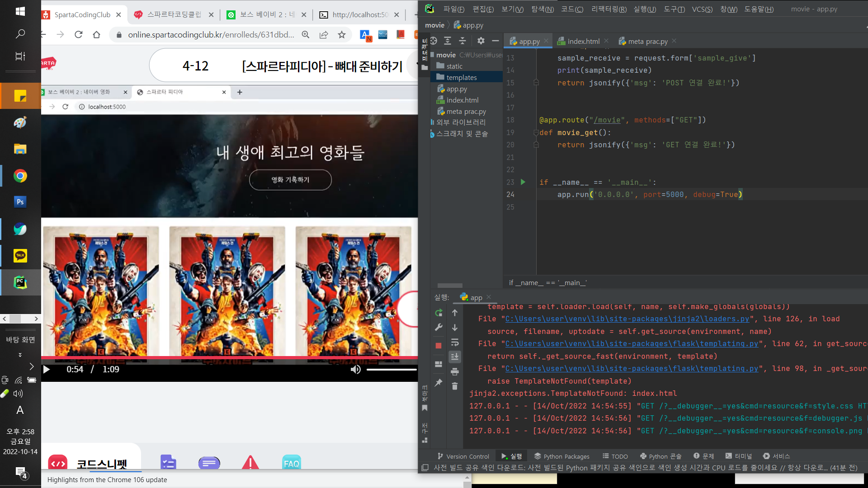The width and height of the screenshot is (868, 488).
Task: Pin the Run tab
Action: [438, 383]
